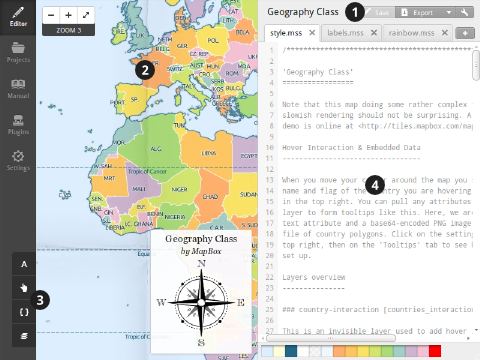Expand the Export dropdown arrow
The height and width of the screenshot is (360, 480).
click(449, 13)
